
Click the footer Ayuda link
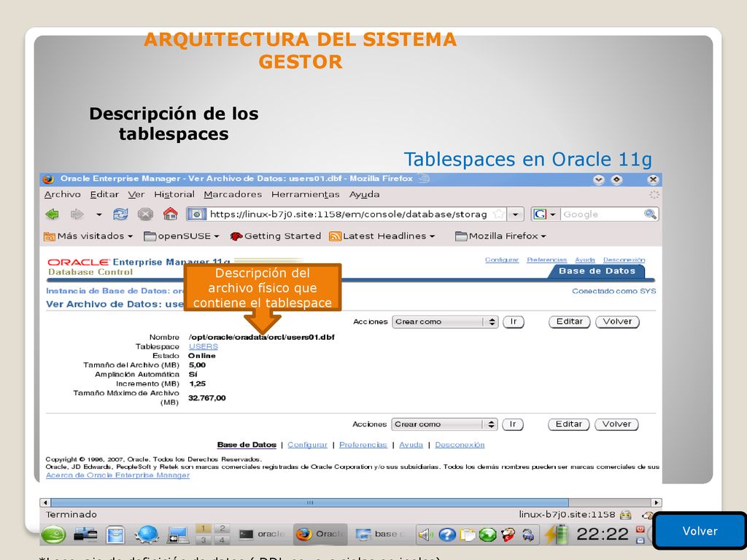click(411, 445)
